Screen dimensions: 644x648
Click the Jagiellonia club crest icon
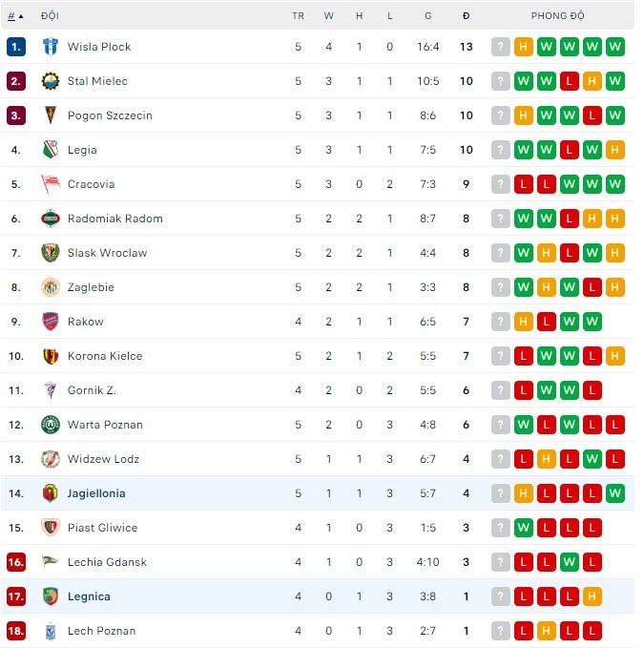coord(51,493)
